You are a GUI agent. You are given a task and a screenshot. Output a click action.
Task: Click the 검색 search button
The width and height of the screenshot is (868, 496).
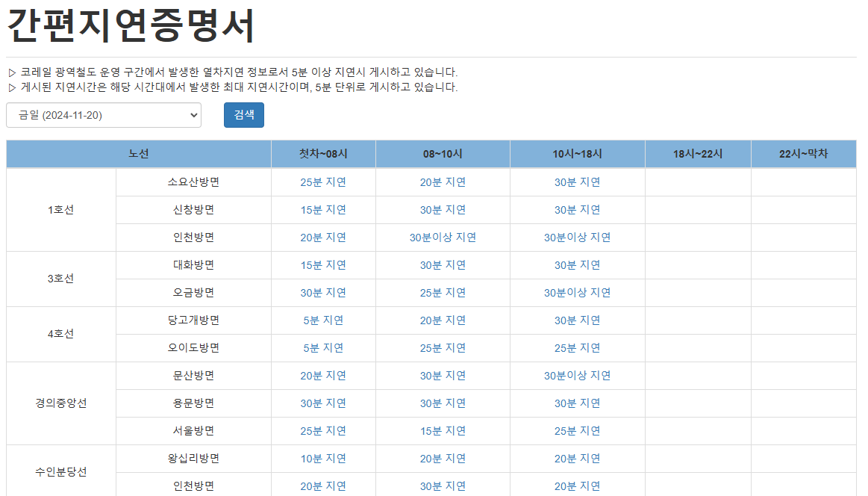pyautogui.click(x=243, y=115)
